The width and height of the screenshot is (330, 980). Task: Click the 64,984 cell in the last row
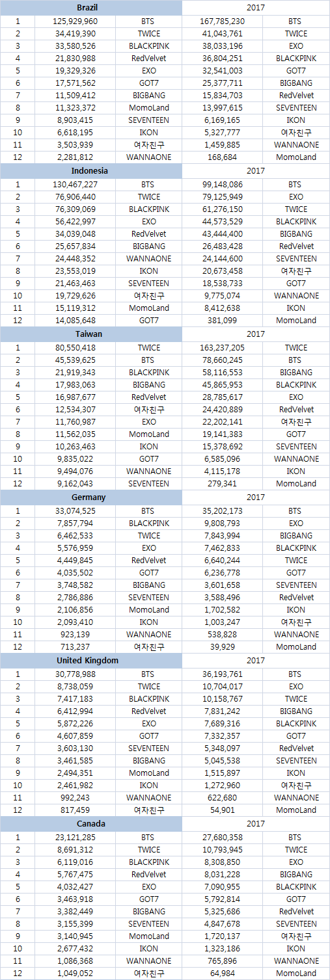[x=222, y=973]
